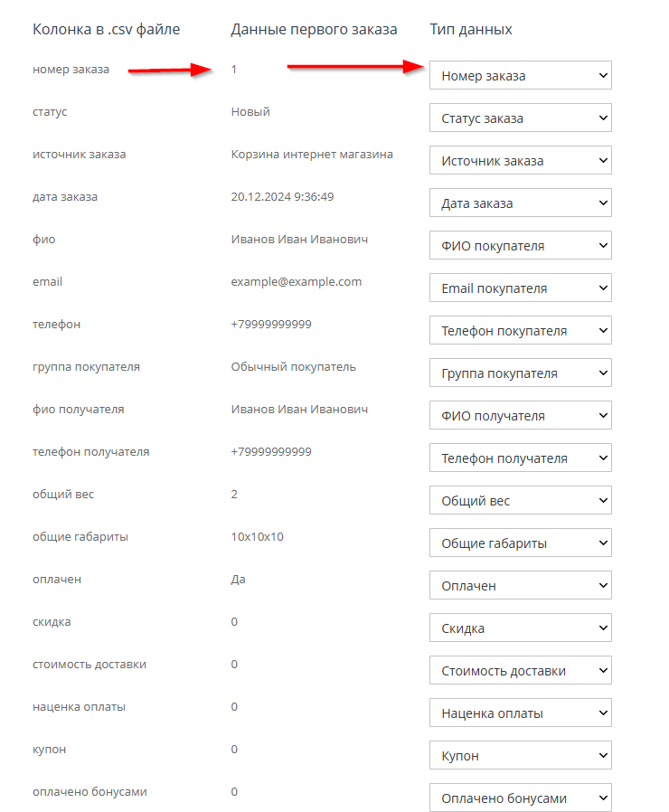Image resolution: width=669 pixels, height=812 pixels.
Task: Open the Источник заказа dropdown
Action: pos(520,161)
